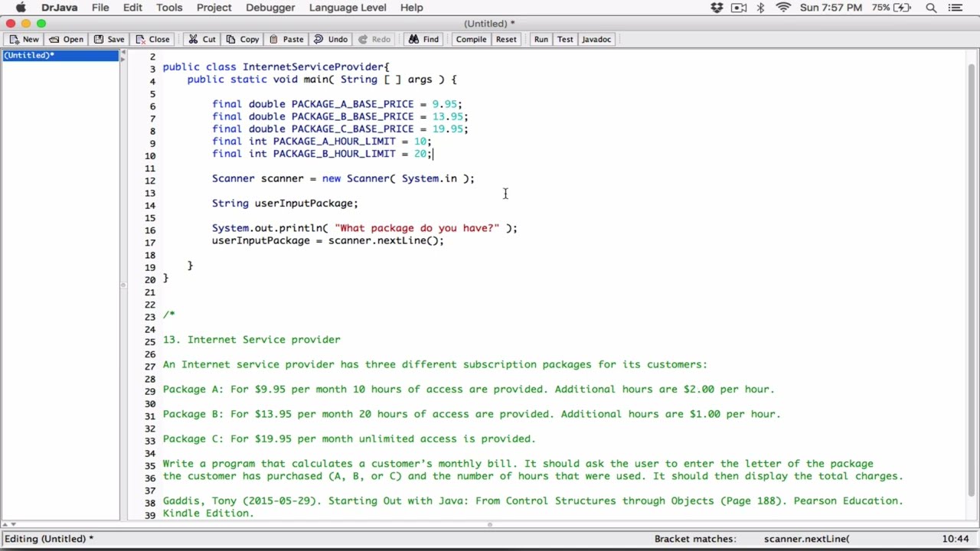Click the Test button
The image size is (980, 551).
[x=565, y=39]
